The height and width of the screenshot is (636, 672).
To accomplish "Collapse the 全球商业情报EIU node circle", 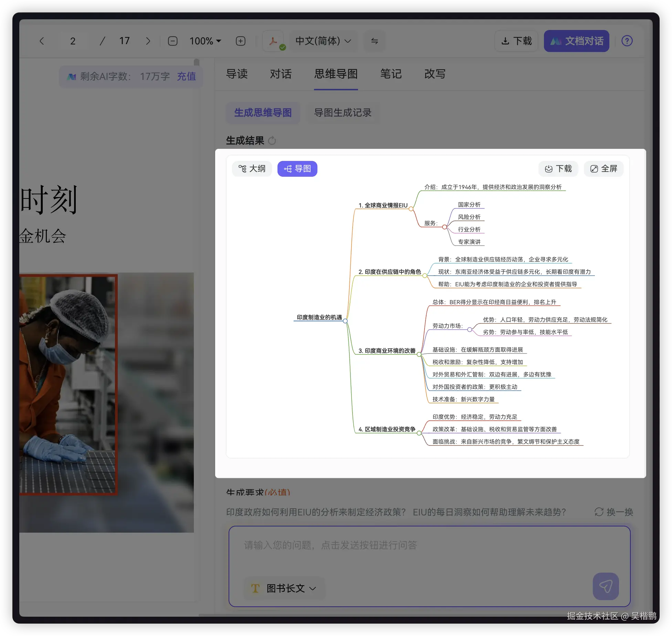I will pos(411,209).
